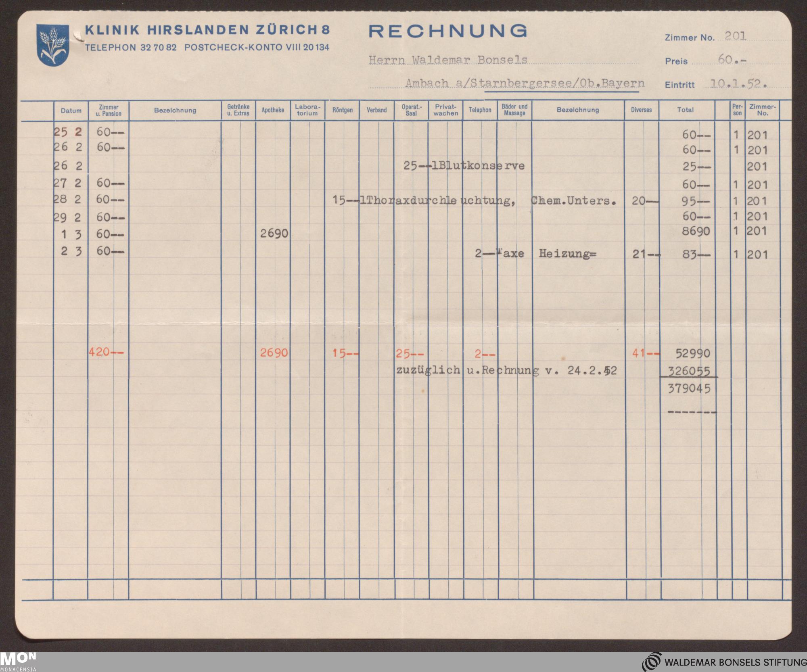Click the 'RECHNUNG' title
Viewport: 807px width, 672px height.
pyautogui.click(x=448, y=31)
